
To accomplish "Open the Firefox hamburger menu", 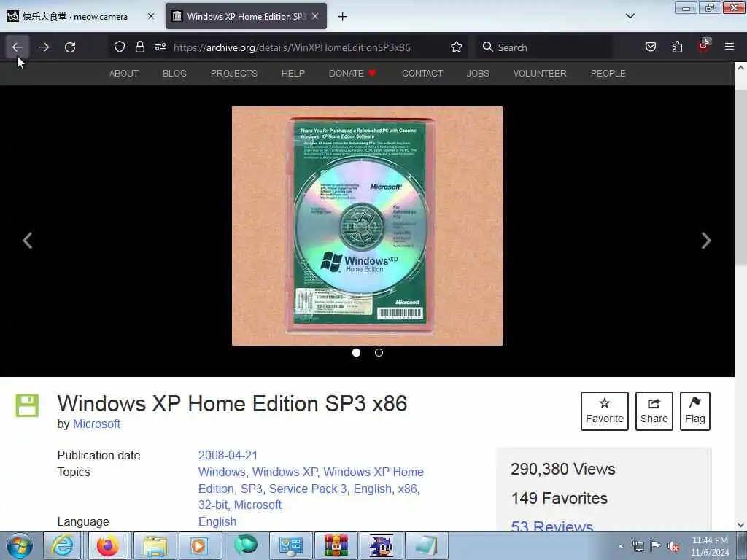I will pyautogui.click(x=729, y=47).
